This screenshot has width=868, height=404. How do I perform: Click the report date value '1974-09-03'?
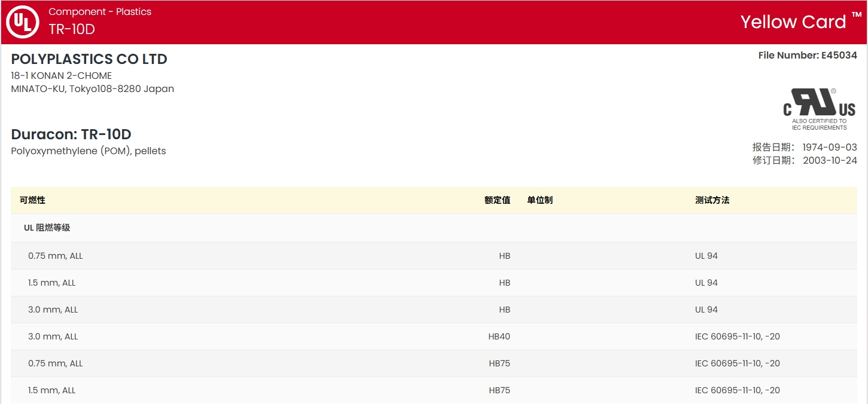[830, 147]
